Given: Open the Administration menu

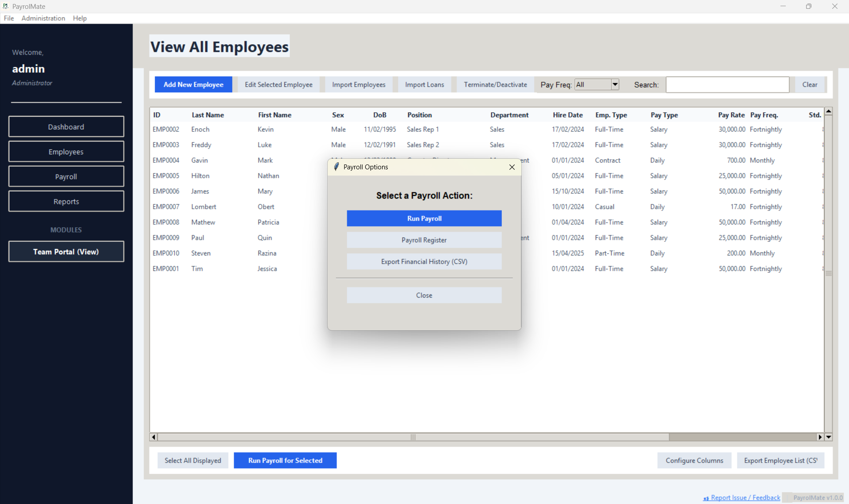Looking at the screenshot, I should (42, 18).
